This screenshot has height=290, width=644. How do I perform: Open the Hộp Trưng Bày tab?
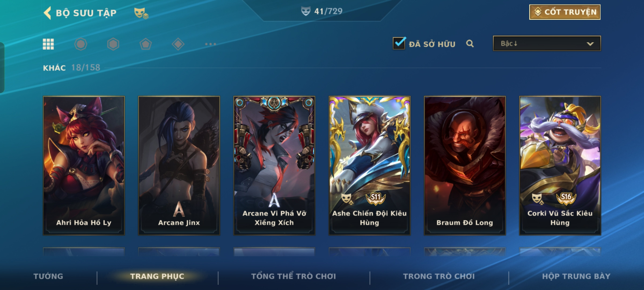click(x=576, y=276)
